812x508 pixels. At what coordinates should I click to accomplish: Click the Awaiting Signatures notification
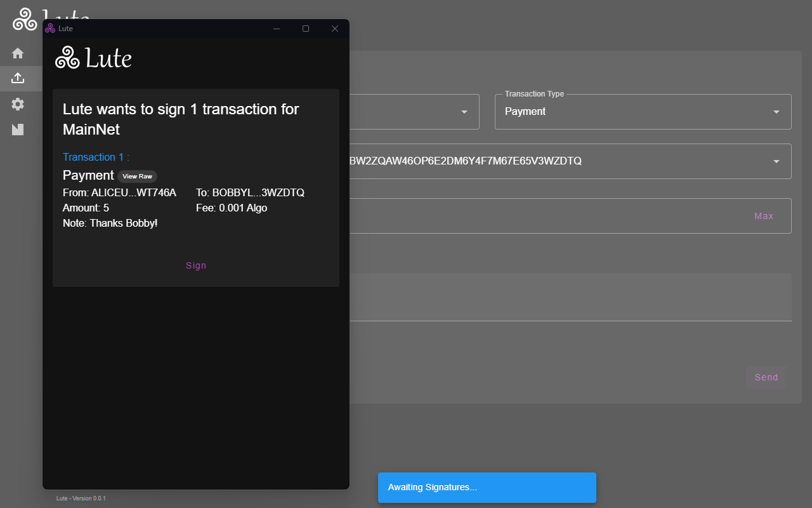pyautogui.click(x=487, y=488)
